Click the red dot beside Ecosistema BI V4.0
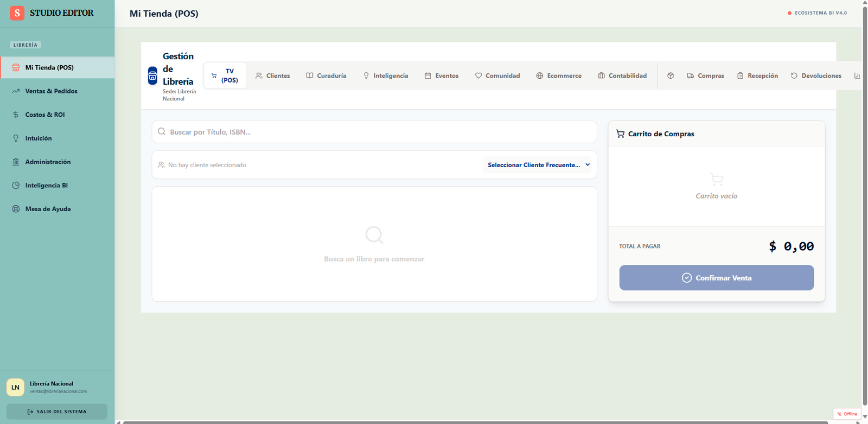This screenshot has width=868, height=424. click(x=789, y=13)
